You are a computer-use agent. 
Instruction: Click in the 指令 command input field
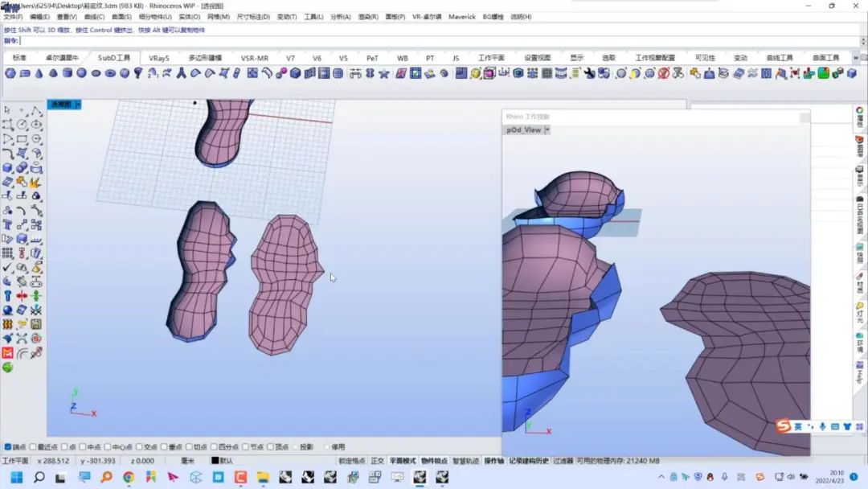pos(440,41)
